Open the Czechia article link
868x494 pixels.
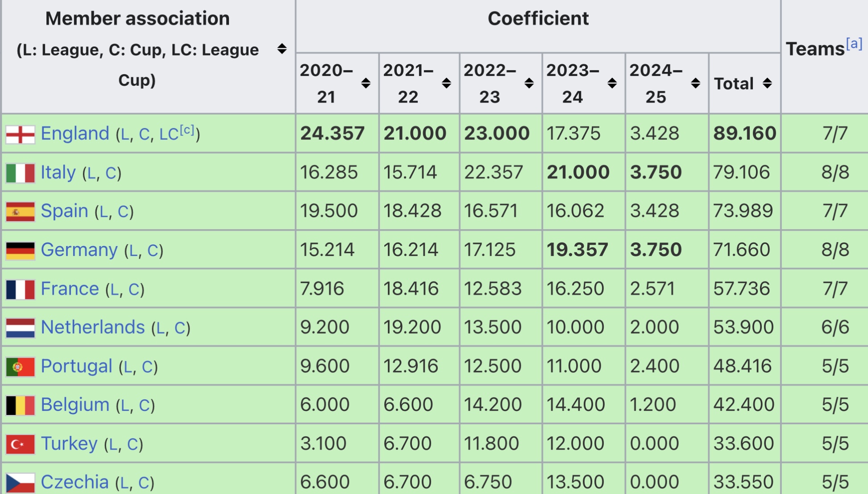click(x=75, y=482)
